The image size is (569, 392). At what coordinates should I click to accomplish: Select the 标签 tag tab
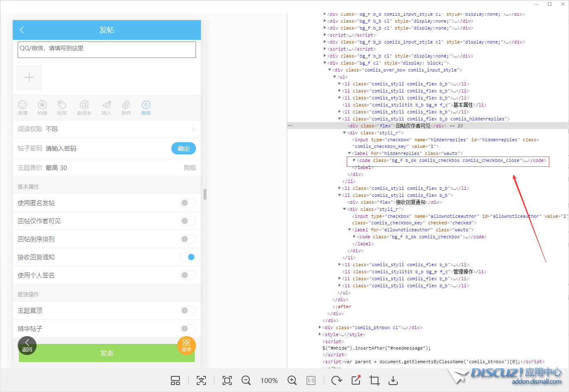coord(62,108)
